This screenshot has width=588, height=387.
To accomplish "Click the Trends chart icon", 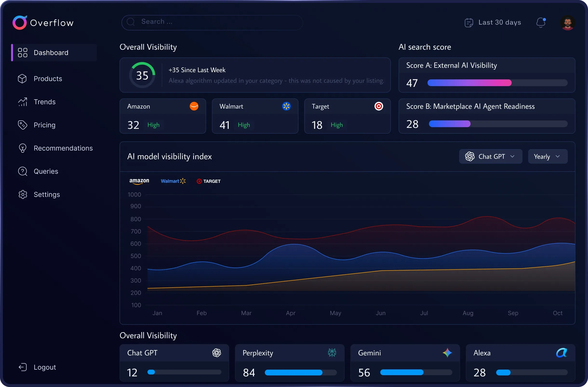I will [x=22, y=102].
